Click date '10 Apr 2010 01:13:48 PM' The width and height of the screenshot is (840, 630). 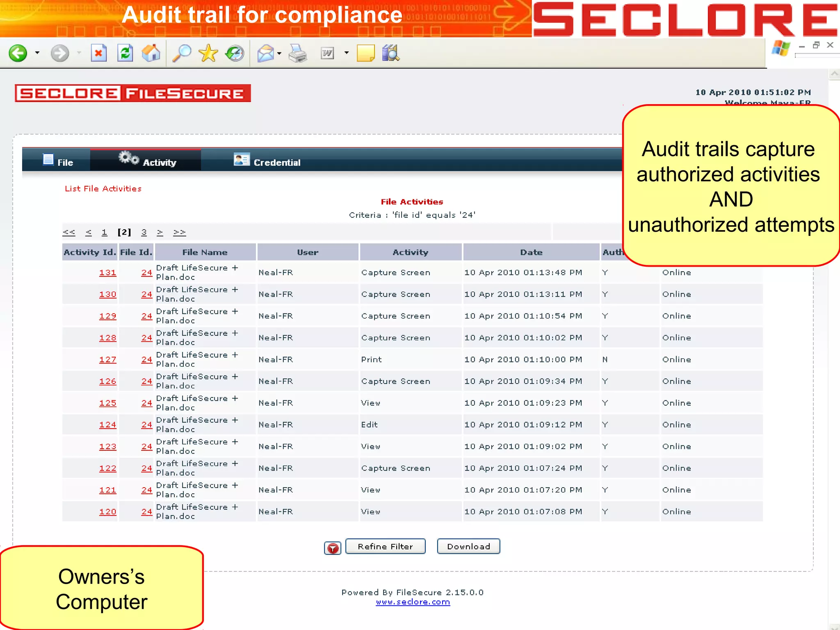(x=523, y=273)
